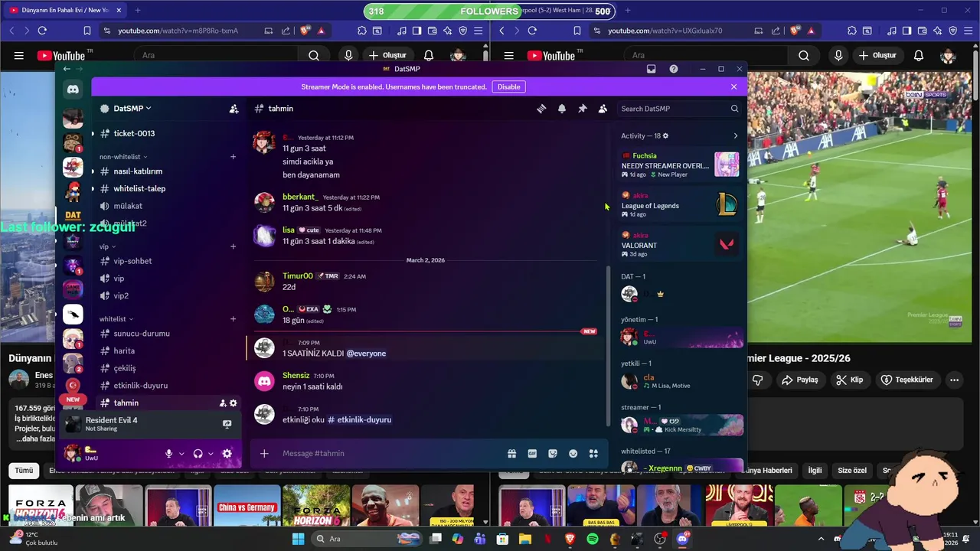
Task: Add channel to vip category
Action: [234, 246]
